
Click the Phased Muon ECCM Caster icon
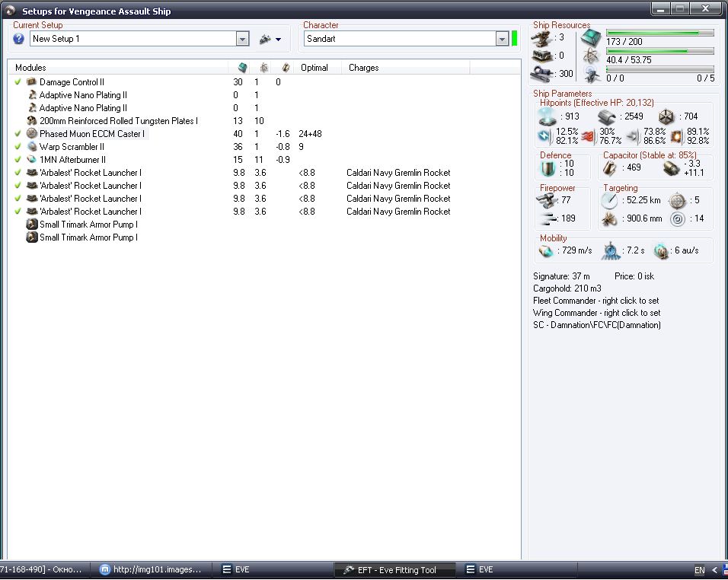31,134
